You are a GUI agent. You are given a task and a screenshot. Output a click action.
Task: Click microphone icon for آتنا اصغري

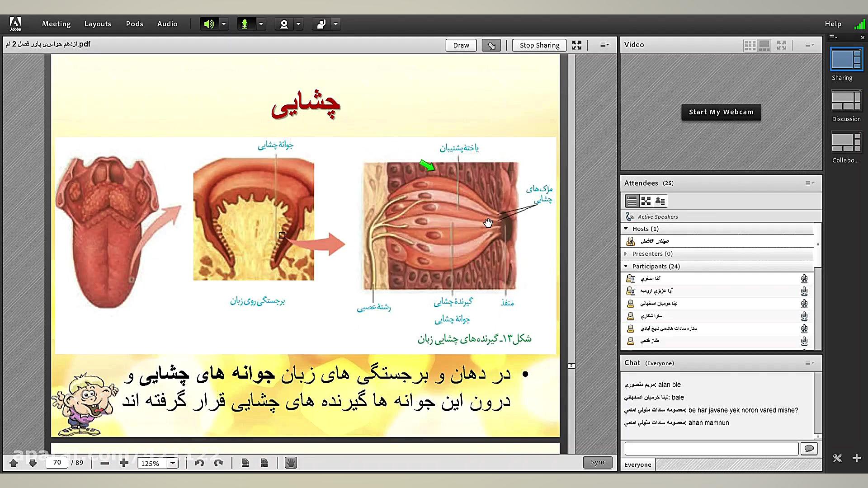pos(804,279)
